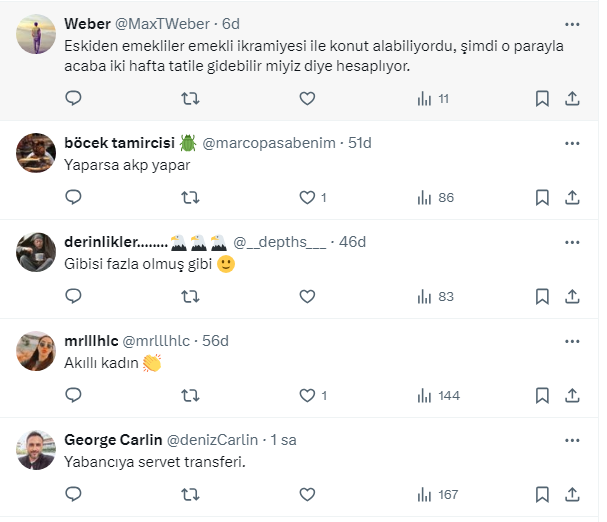Click the 46d timestamp on derinlikler tweet

(352, 242)
